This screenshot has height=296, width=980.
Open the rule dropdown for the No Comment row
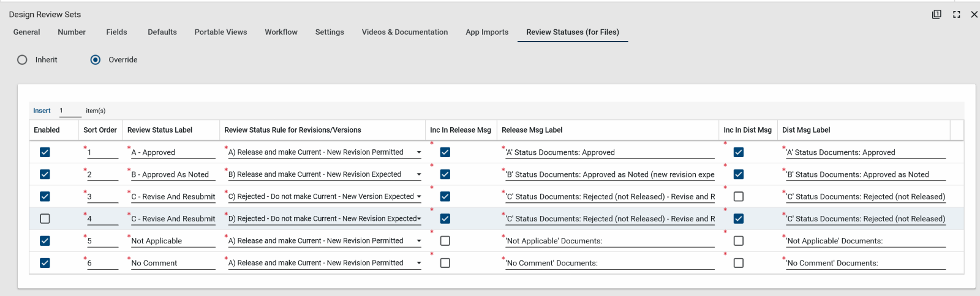419,263
